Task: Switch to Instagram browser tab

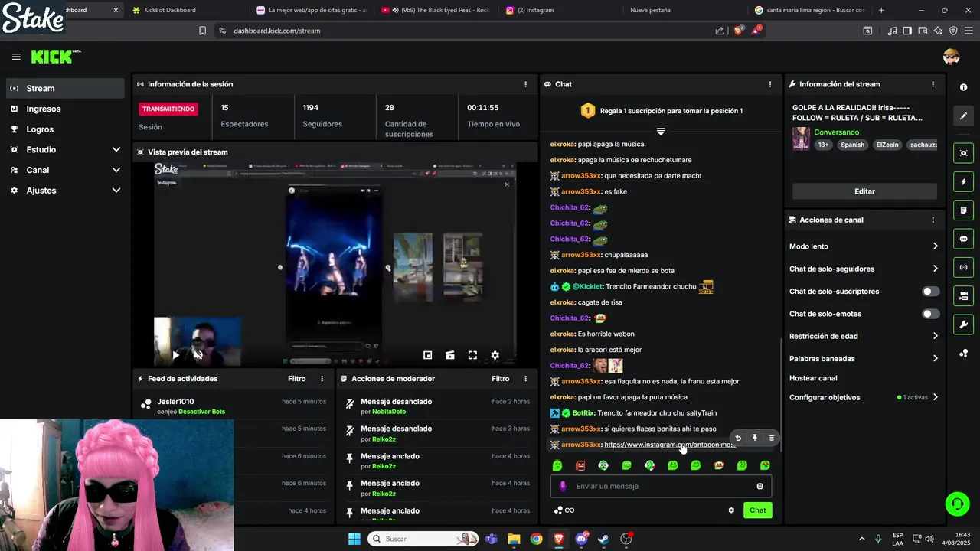Action: click(561, 10)
